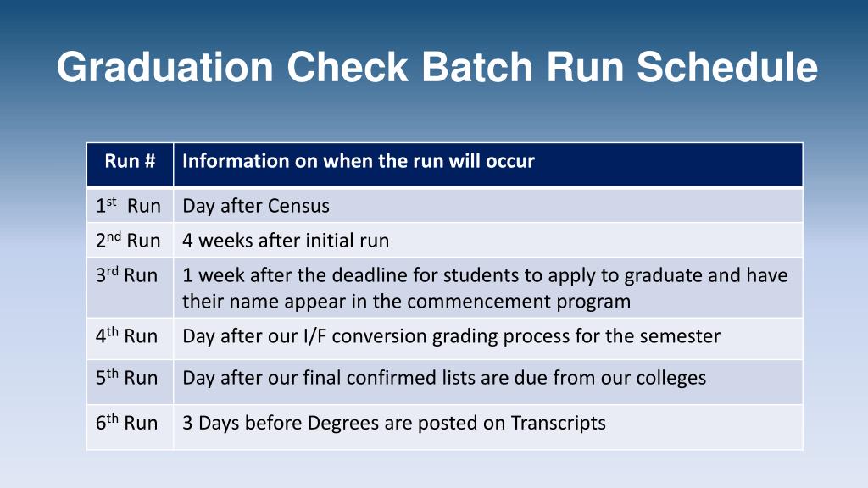This screenshot has width=868, height=488.
Task: Select the 'Run #' column header
Action: coord(130,164)
